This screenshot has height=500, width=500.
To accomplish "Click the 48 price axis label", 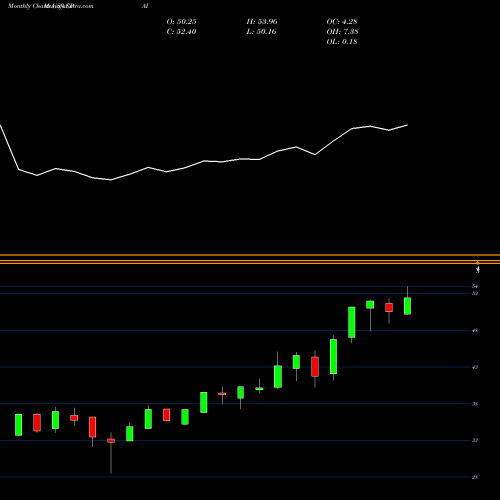I will (x=475, y=330).
